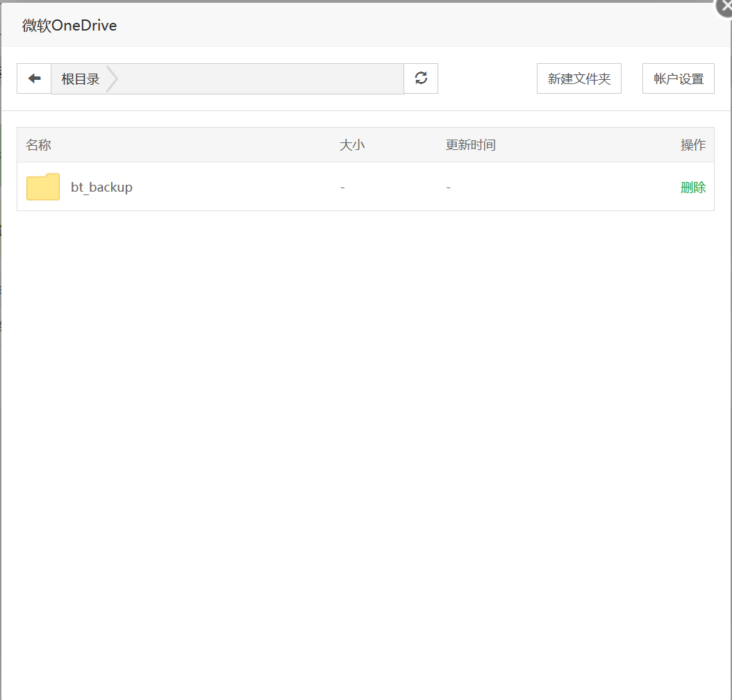The width and height of the screenshot is (732, 700).
Task: Click the 更新时间 column header
Action: [471, 144]
